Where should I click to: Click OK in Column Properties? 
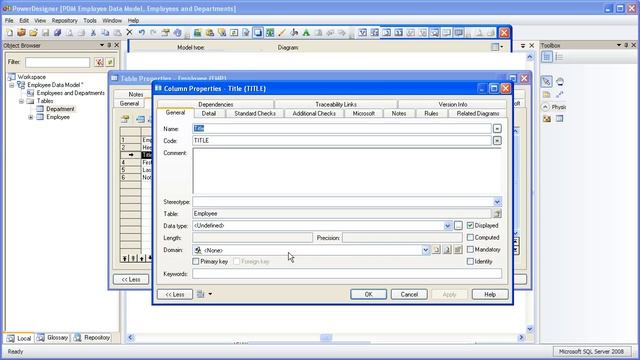pyautogui.click(x=368, y=294)
